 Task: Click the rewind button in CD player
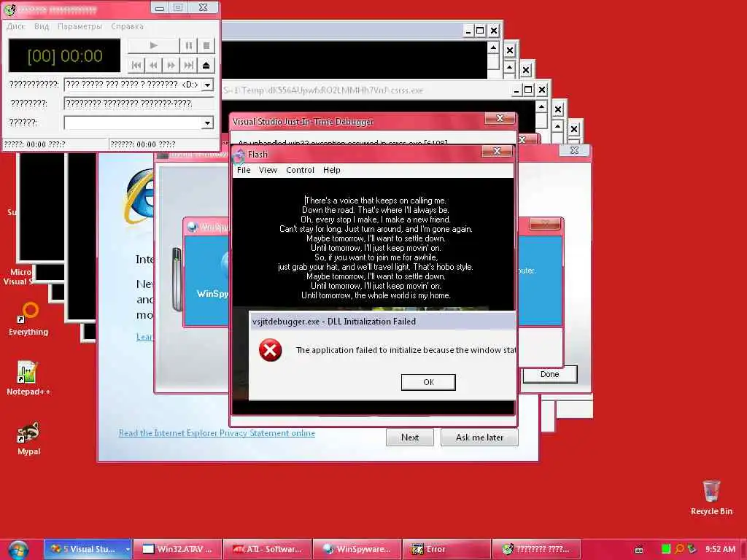[x=153, y=65]
